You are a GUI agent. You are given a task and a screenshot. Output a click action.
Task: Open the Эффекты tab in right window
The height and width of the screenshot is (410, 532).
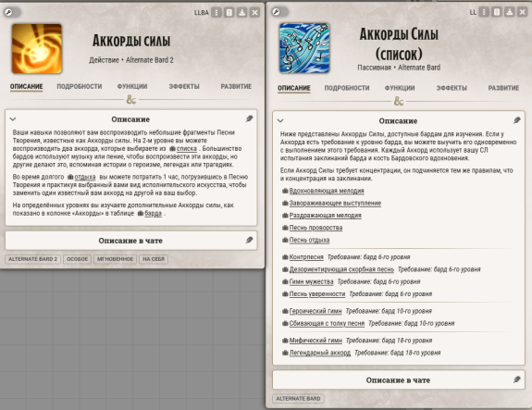pos(452,88)
